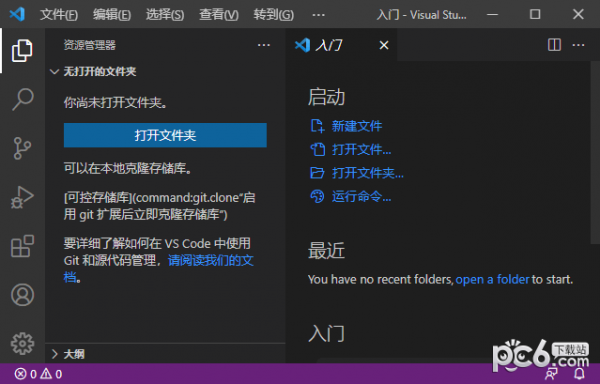The width and height of the screenshot is (600, 384).
Task: Click the 启动 heading
Action: coord(326,97)
